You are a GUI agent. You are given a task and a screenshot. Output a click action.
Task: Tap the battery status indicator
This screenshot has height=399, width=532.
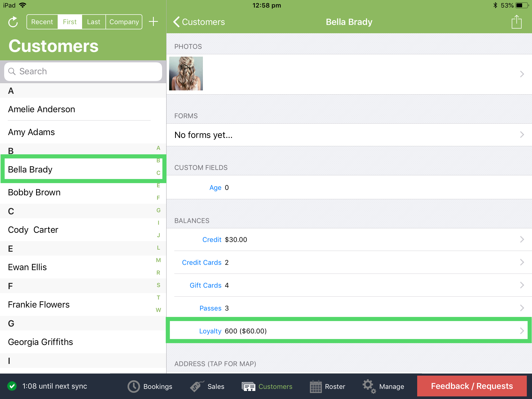[522, 5]
